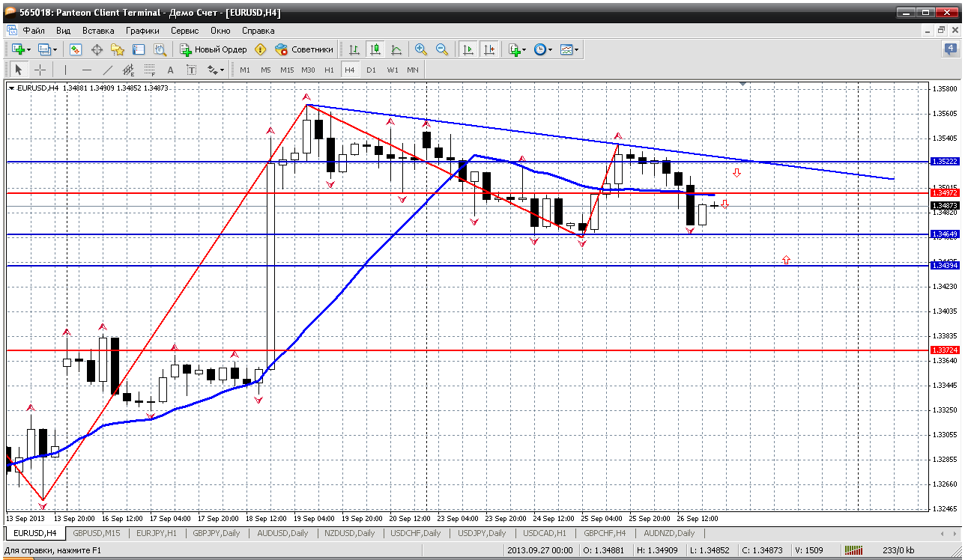Open the Графики menu
The width and height of the screenshot is (965, 560).
[142, 31]
